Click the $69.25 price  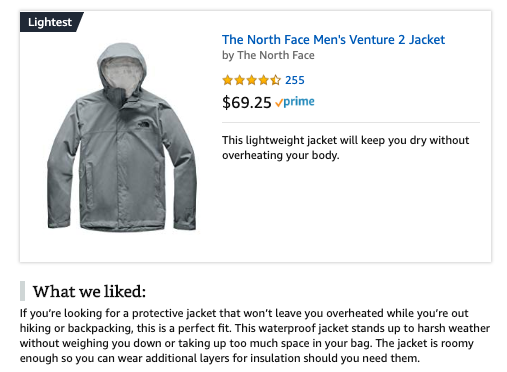(247, 102)
